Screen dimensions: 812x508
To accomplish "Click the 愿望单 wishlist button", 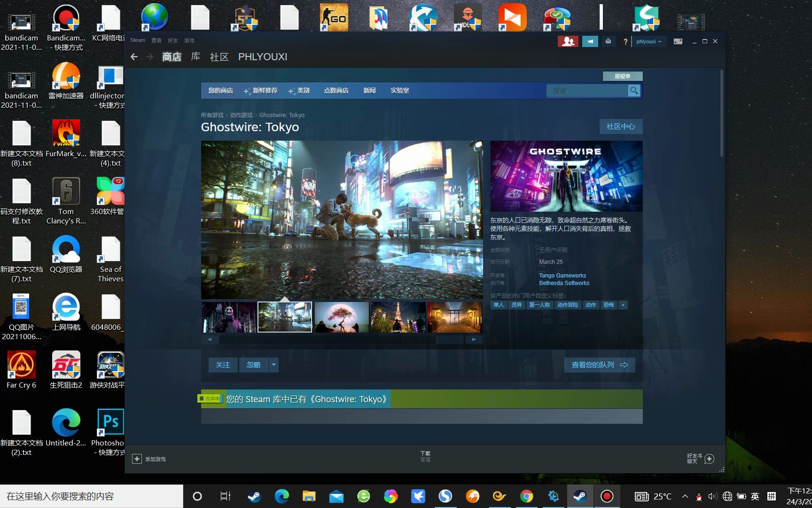I will pyautogui.click(x=623, y=76).
